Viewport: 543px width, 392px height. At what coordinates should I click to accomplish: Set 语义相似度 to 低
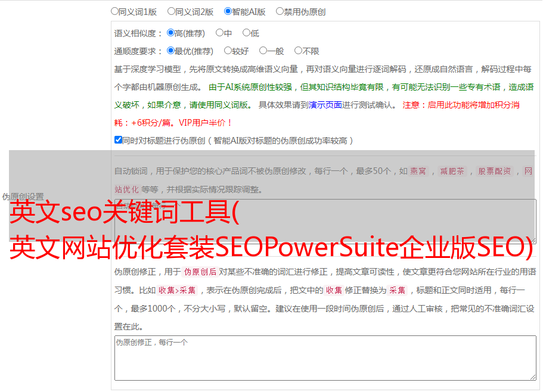coord(246,33)
